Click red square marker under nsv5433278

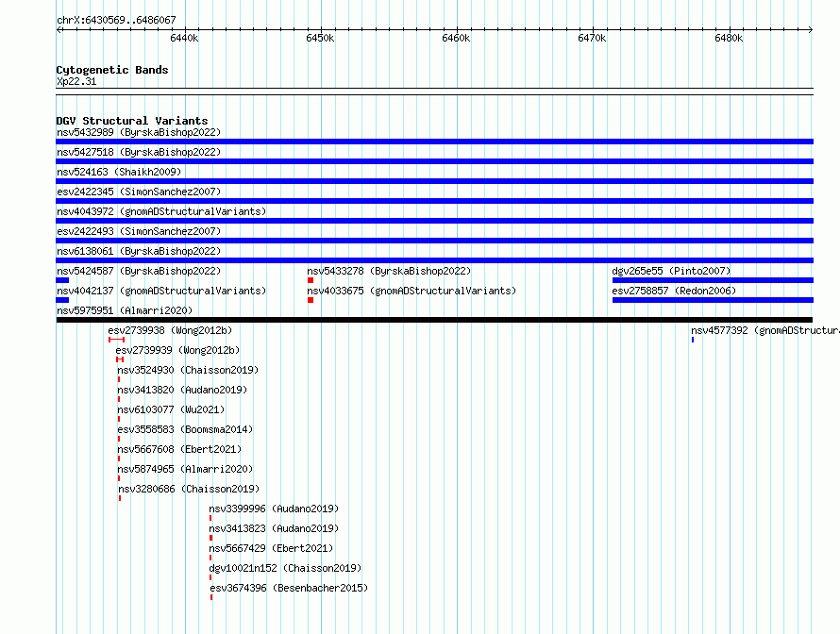[311, 280]
